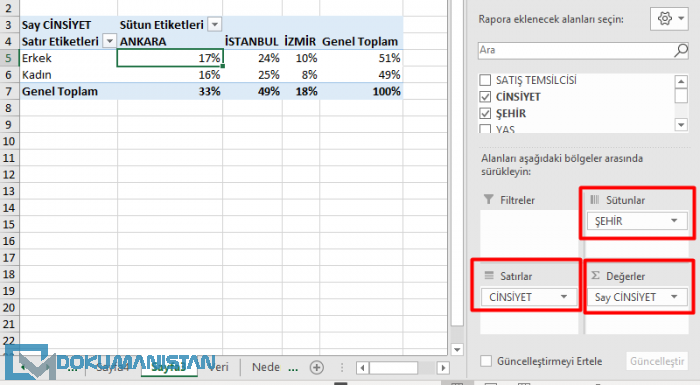700x385 pixels.
Task: Open the CİNSİYET field dropdown in Satırlar
Action: click(564, 297)
